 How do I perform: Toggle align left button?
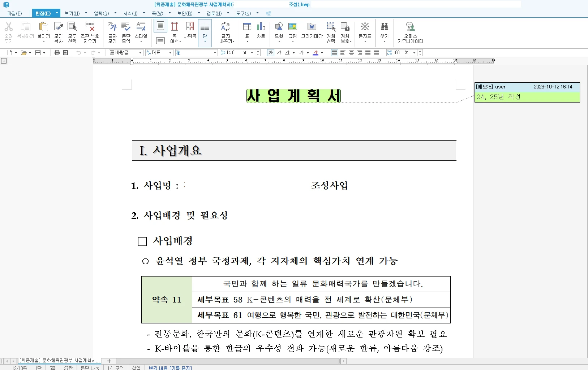coord(343,53)
